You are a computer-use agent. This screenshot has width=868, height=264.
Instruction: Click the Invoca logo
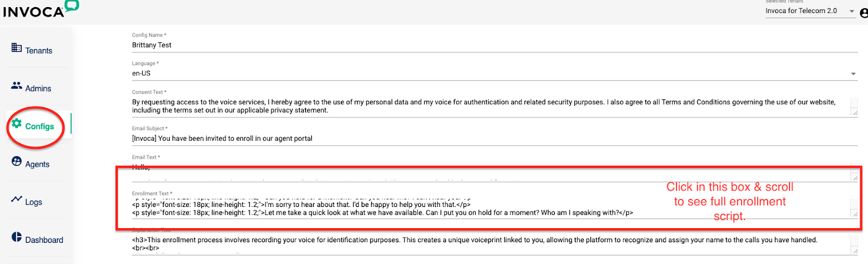(41, 9)
